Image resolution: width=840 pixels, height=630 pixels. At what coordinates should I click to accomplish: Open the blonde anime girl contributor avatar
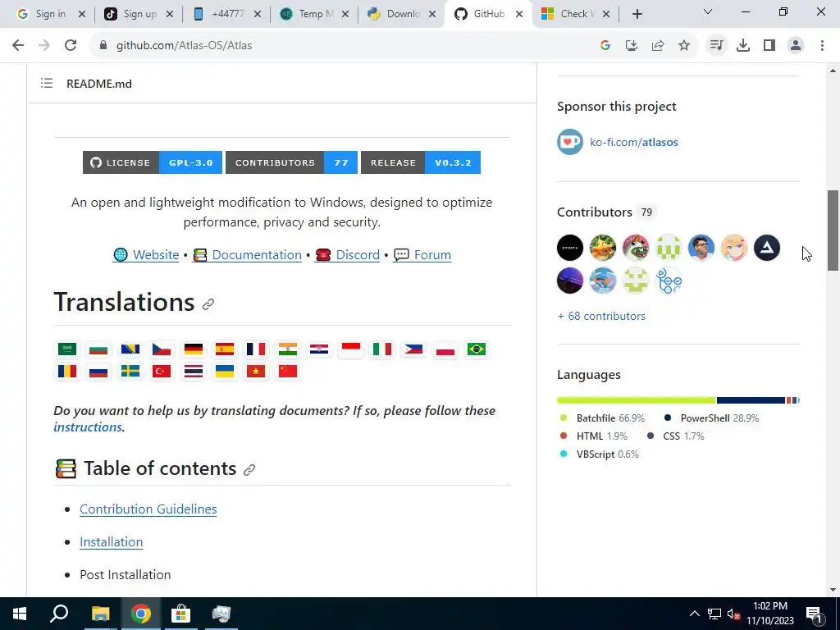click(734, 248)
